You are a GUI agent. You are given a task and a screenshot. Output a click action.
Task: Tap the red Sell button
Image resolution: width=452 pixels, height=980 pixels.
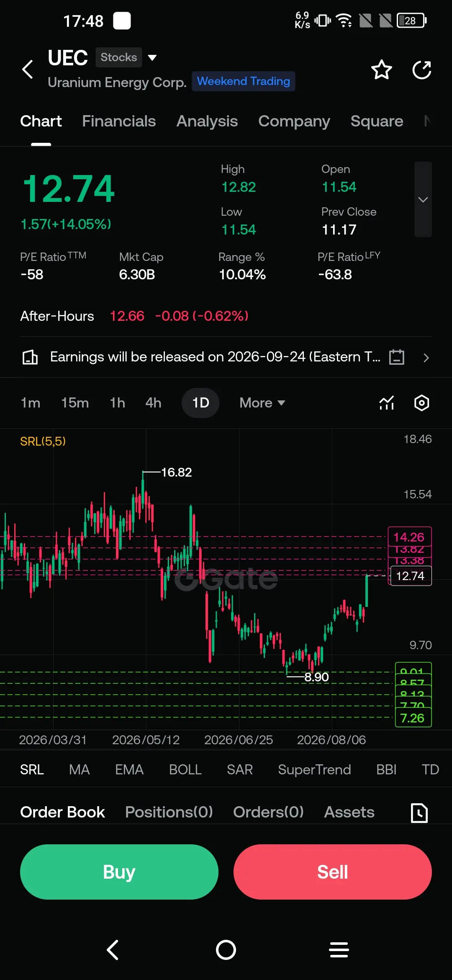[x=333, y=872]
